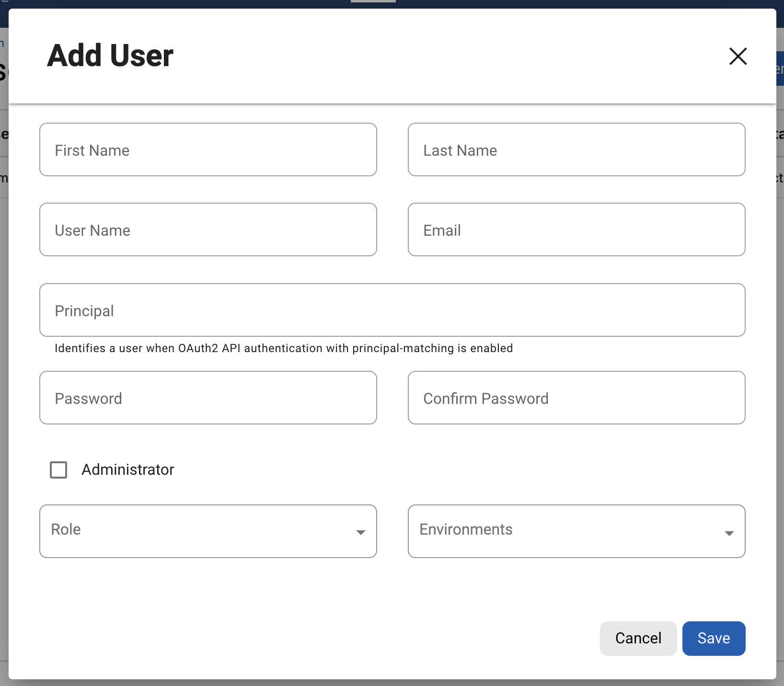Open the Role selection dropdown
784x686 pixels.
point(208,531)
